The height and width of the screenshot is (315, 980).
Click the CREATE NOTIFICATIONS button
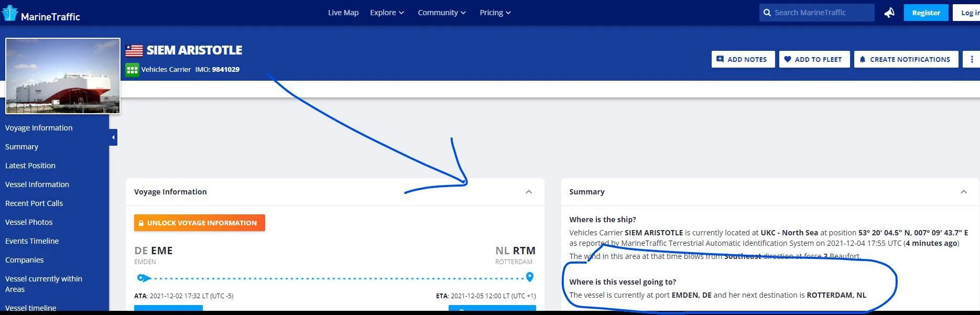[x=906, y=59]
